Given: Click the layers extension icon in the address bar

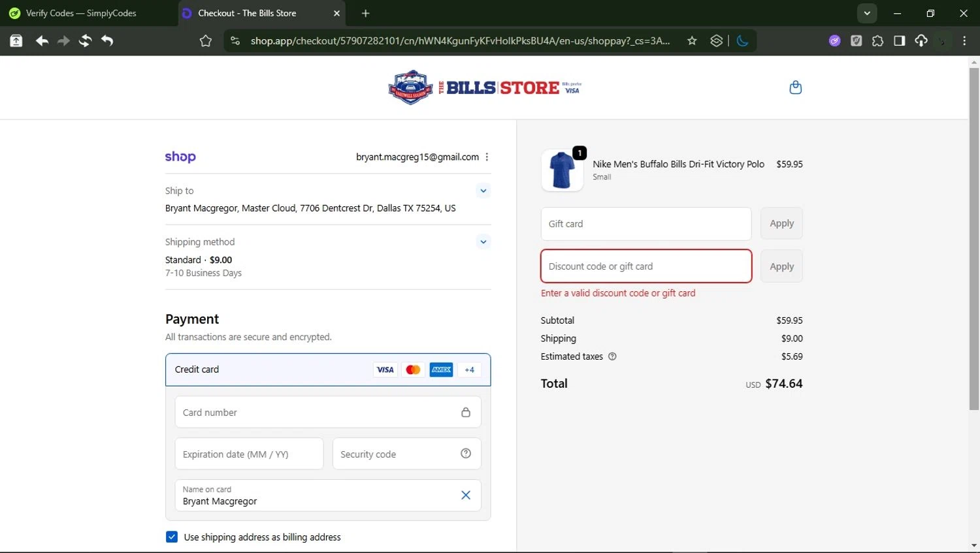Looking at the screenshot, I should tap(716, 40).
